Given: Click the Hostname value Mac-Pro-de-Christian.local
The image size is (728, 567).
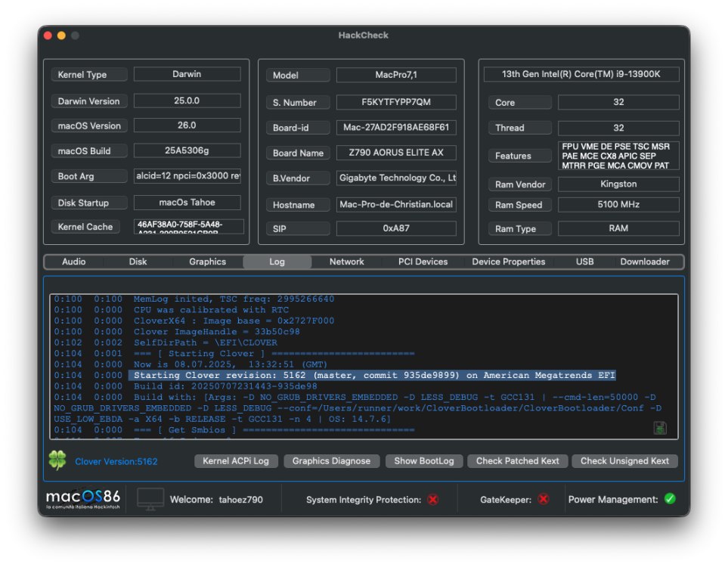Looking at the screenshot, I should click(x=396, y=204).
